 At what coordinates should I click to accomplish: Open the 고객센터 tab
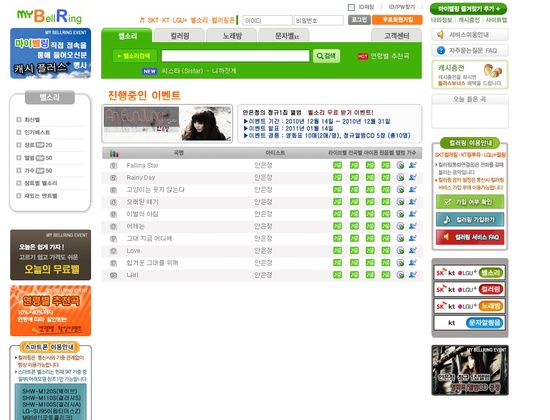click(396, 35)
